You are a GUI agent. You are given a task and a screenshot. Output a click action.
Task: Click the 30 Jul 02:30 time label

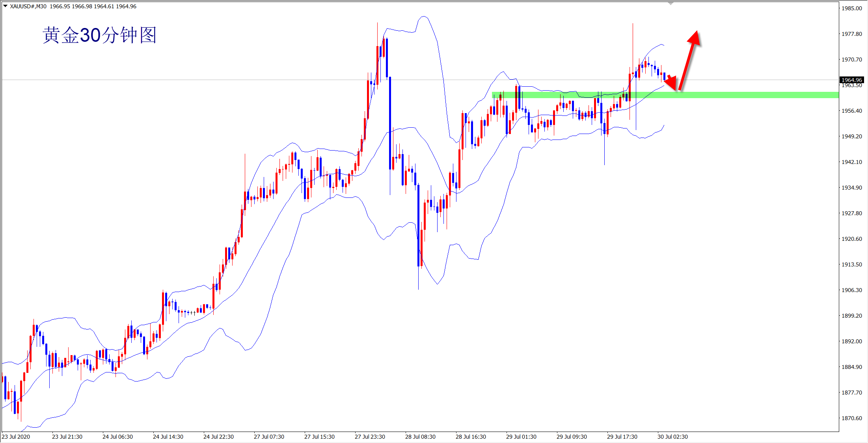(x=672, y=437)
